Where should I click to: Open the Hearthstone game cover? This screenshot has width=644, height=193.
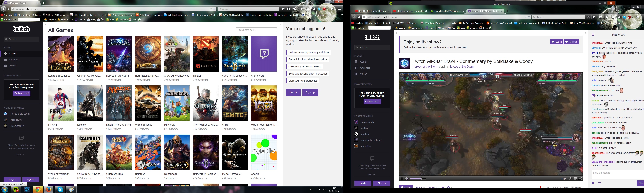point(148,54)
